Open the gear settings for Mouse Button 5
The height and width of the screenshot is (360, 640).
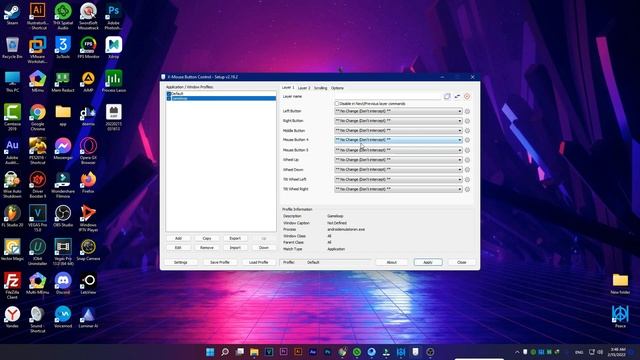(x=467, y=150)
